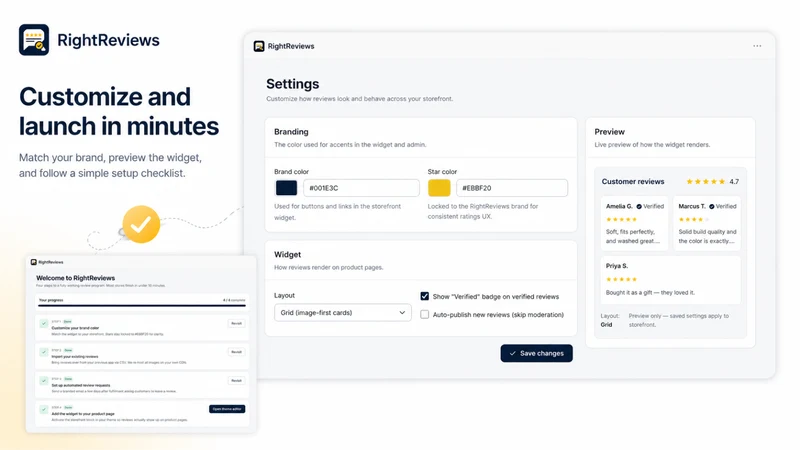Click the Welcome to RightReviews heading
The height and width of the screenshot is (450, 800).
click(x=76, y=278)
